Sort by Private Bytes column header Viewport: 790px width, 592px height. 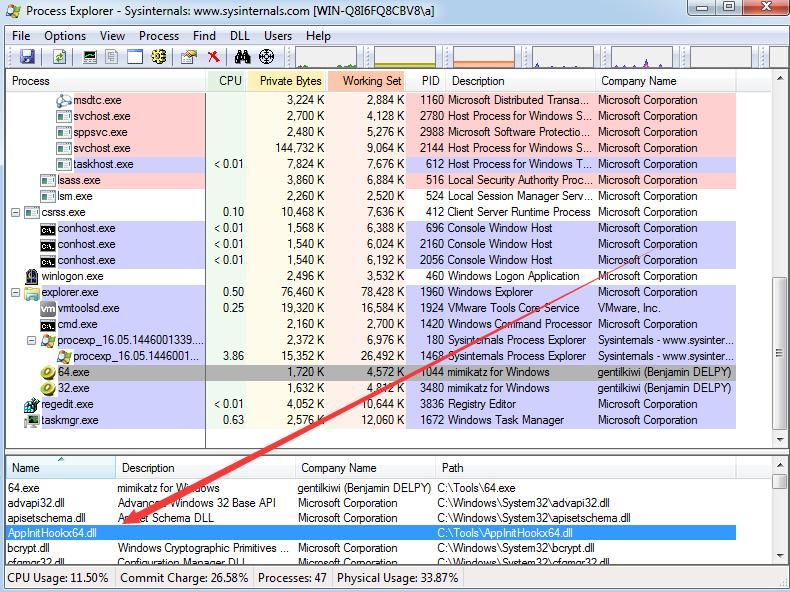click(287, 81)
